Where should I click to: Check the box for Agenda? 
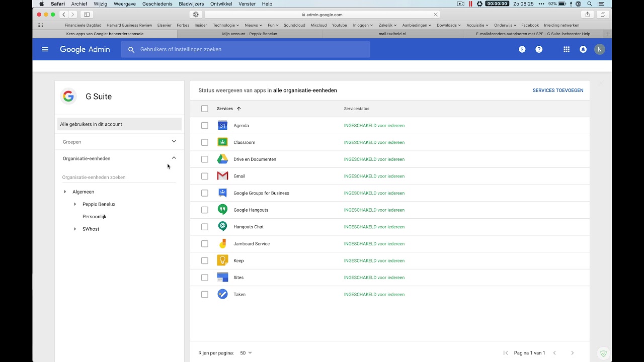tap(204, 126)
